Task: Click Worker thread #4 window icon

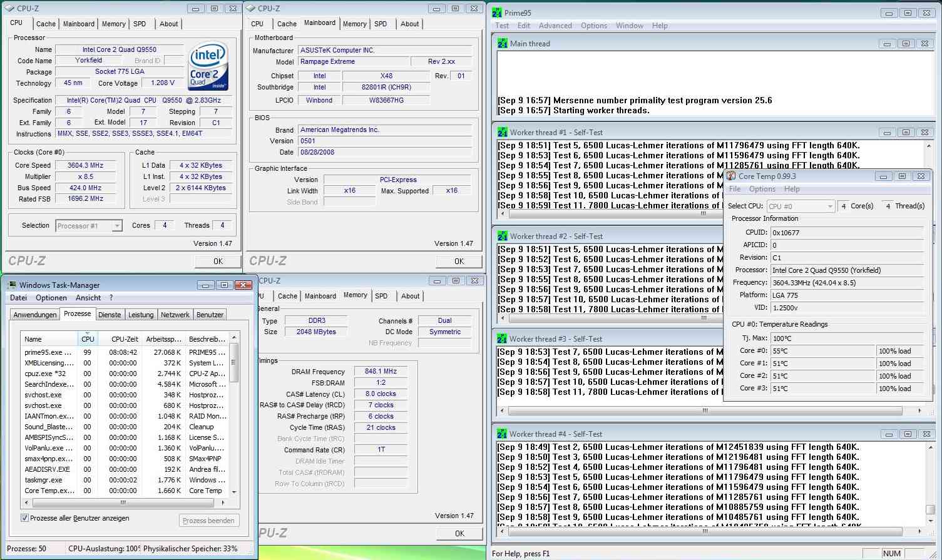Action: click(502, 434)
